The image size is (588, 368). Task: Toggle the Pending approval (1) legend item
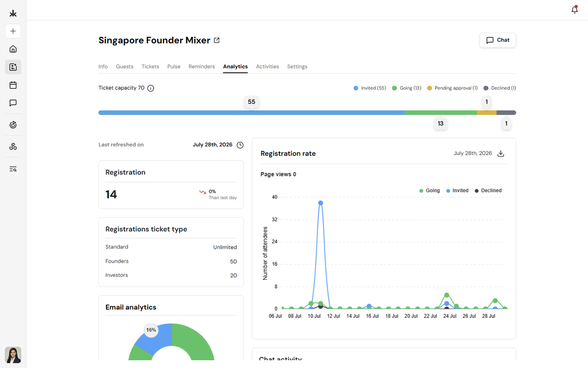point(452,88)
